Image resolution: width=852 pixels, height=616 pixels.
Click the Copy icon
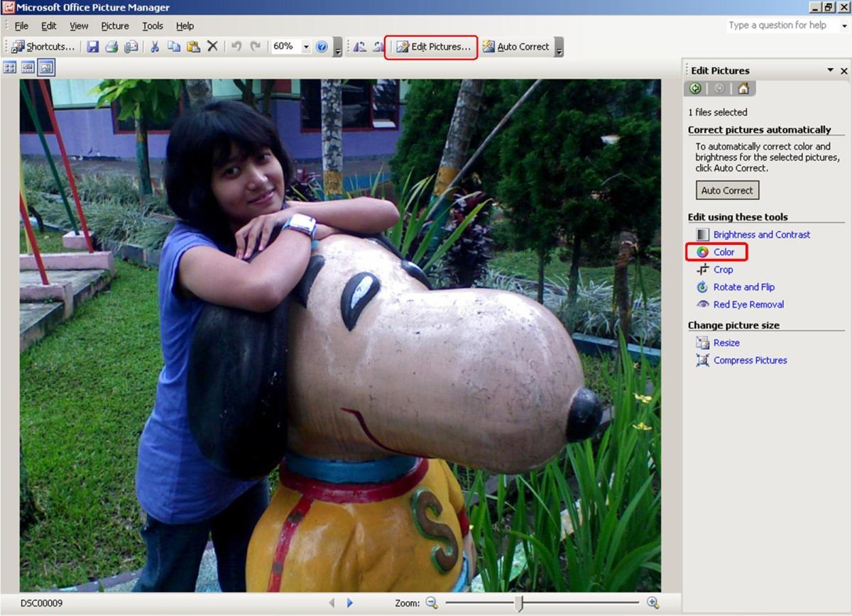174,47
